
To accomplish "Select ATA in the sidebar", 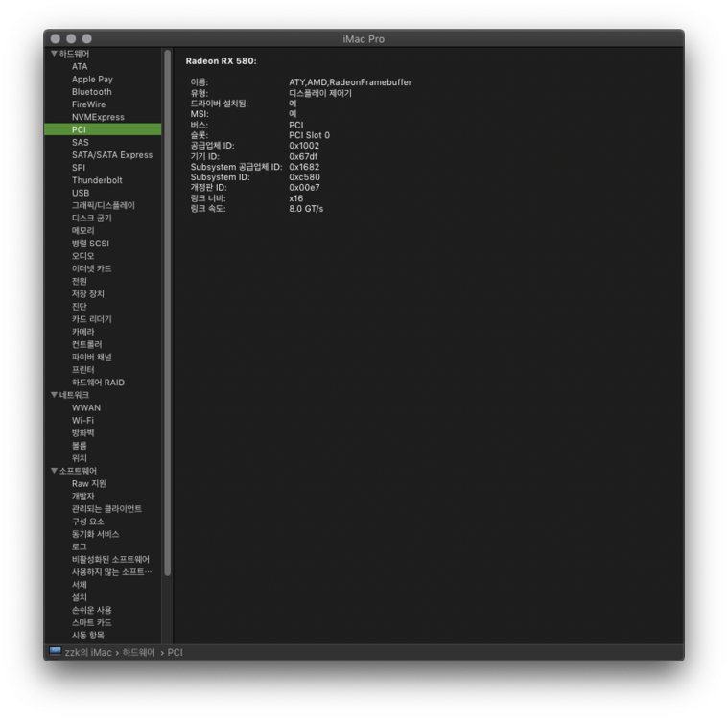I will [80, 66].
